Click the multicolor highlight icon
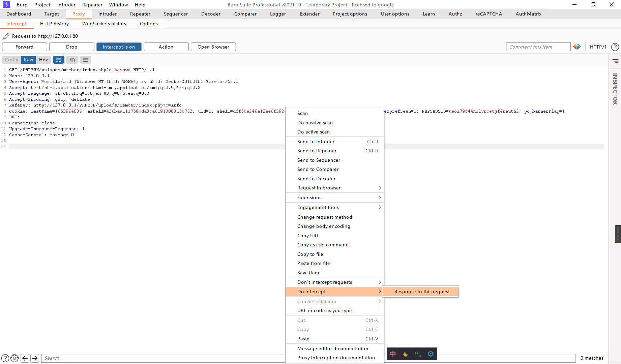Viewport: 621px width, 364px height. [x=577, y=47]
